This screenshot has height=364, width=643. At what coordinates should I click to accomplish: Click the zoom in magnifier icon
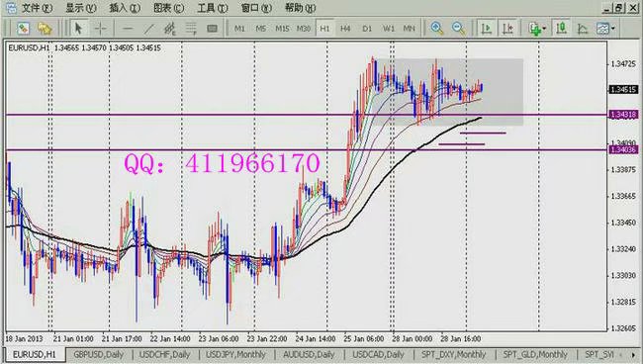[x=437, y=29]
